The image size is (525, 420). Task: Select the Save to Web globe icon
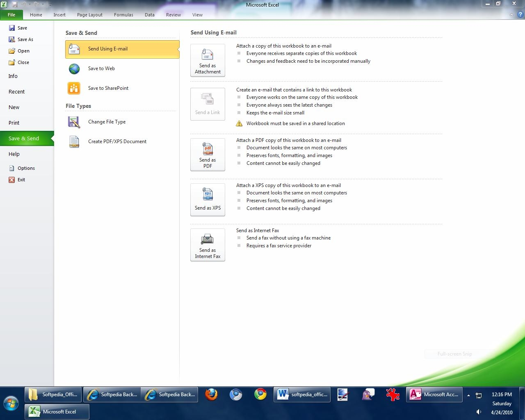pos(74,68)
